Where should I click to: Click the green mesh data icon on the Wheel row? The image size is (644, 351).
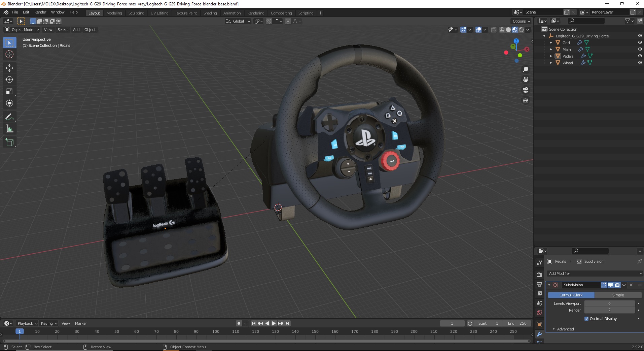tap(590, 63)
